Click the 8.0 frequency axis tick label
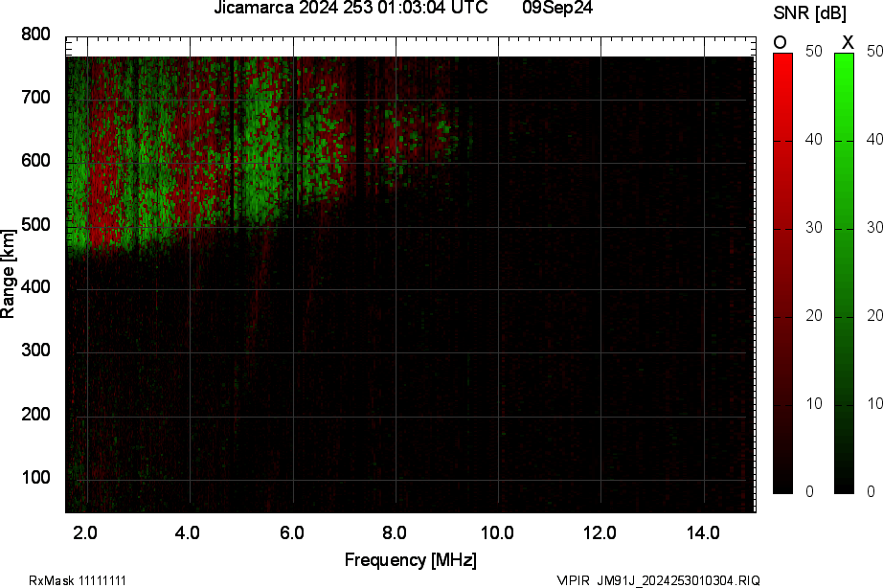The height and width of the screenshot is (588, 883). coord(395,532)
